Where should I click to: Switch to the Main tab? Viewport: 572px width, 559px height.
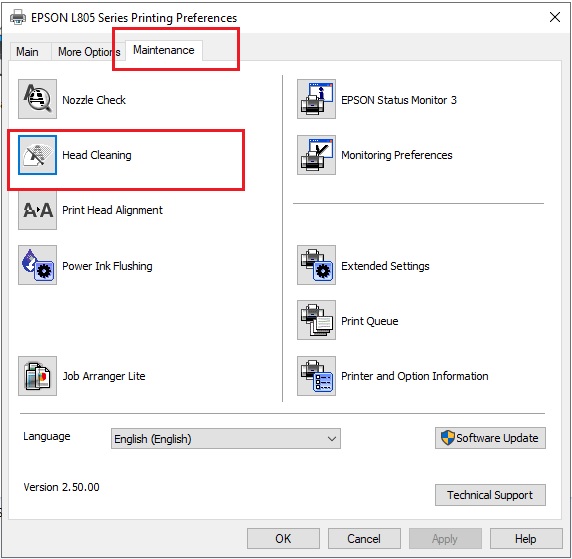click(x=27, y=52)
